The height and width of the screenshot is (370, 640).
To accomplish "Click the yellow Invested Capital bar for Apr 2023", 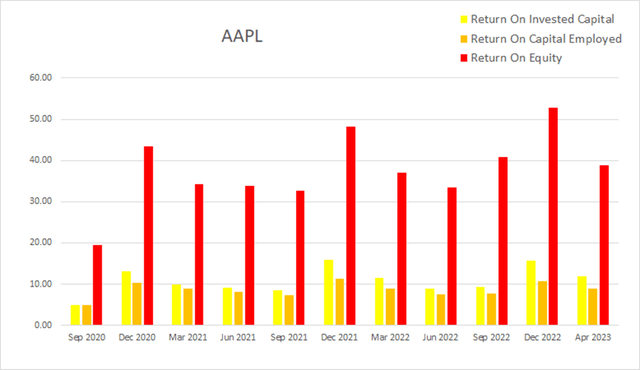I will pos(582,301).
